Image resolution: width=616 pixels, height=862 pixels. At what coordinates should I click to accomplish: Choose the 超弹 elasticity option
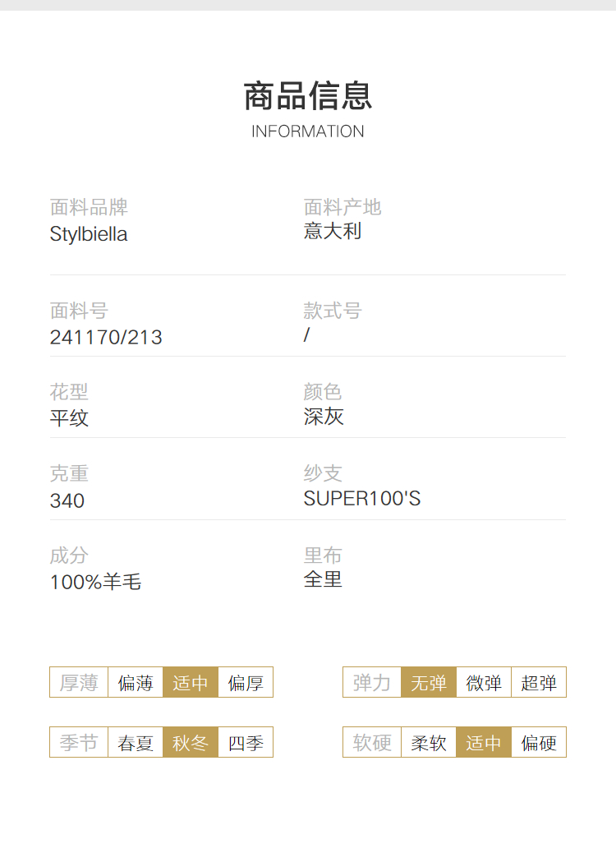click(539, 682)
